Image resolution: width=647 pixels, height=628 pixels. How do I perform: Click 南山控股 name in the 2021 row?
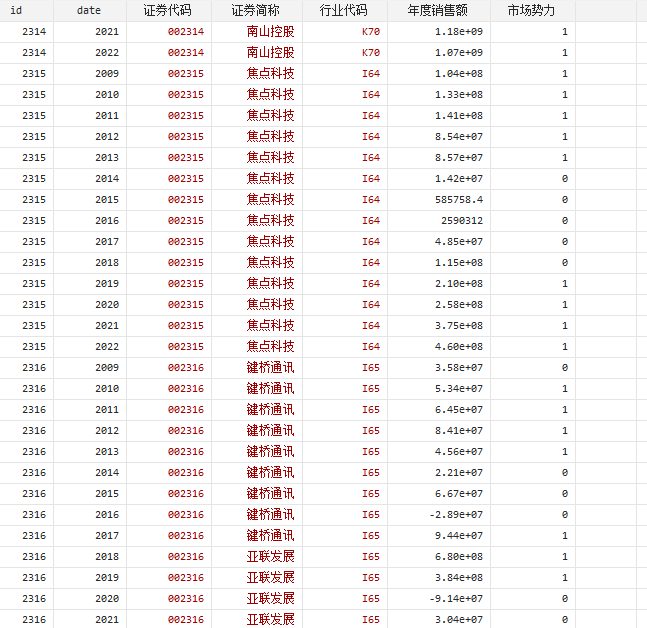[x=270, y=31]
